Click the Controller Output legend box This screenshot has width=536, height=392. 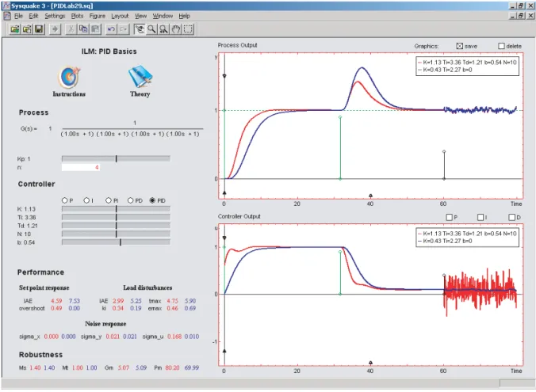coord(467,238)
